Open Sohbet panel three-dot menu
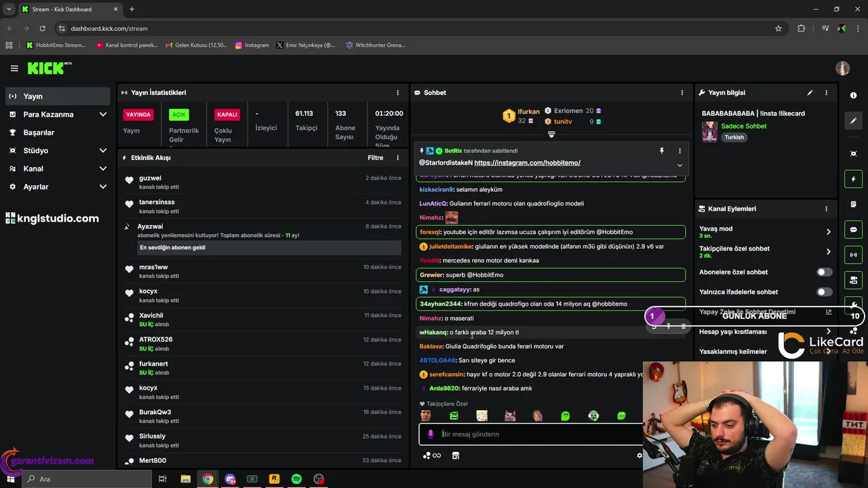 point(682,93)
